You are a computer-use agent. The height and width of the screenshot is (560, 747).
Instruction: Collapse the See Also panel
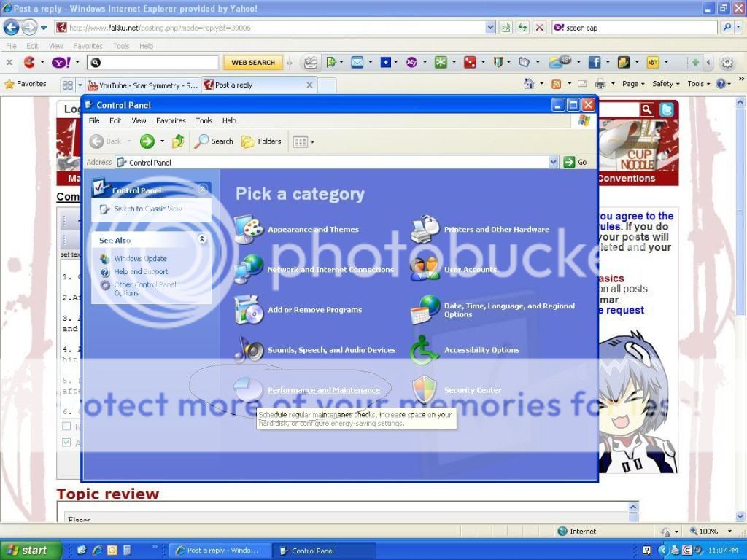202,239
